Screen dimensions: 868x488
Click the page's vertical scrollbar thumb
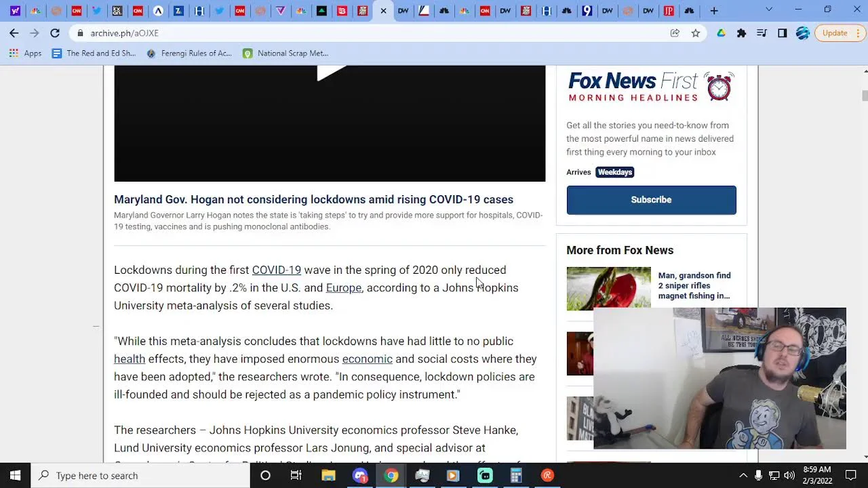865,96
